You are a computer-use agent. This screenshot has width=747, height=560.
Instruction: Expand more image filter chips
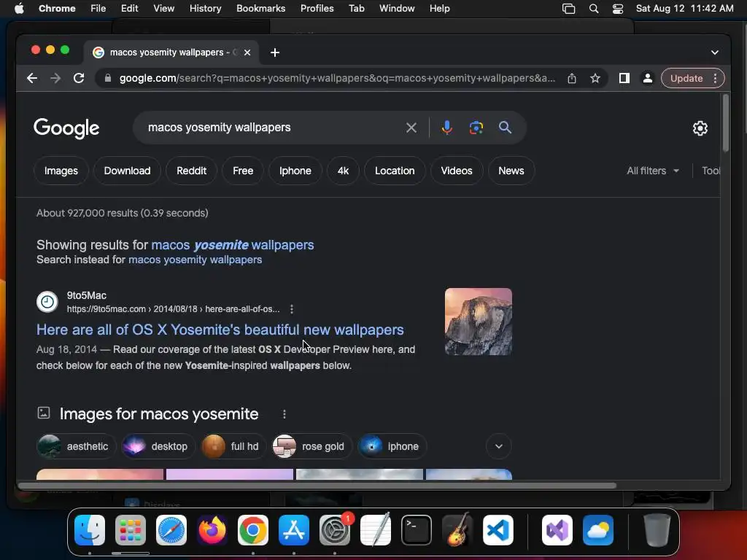pyautogui.click(x=499, y=446)
